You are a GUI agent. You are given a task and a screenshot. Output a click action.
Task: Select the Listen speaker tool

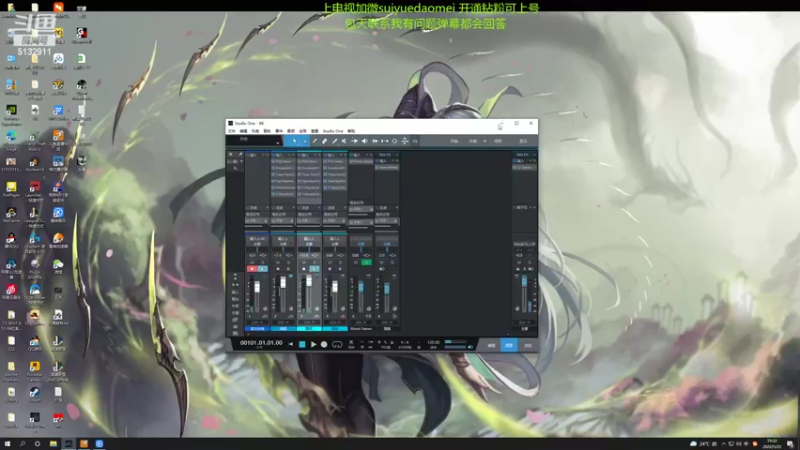[364, 141]
